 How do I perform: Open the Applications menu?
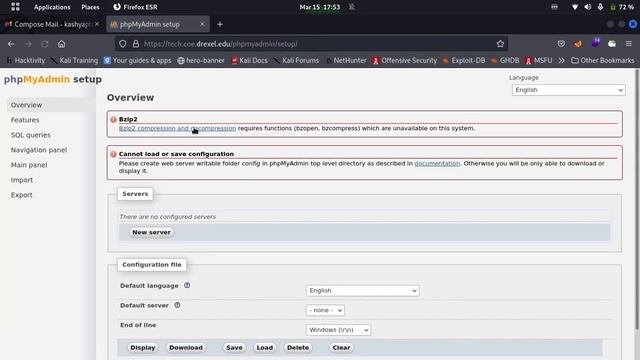tap(52, 7)
